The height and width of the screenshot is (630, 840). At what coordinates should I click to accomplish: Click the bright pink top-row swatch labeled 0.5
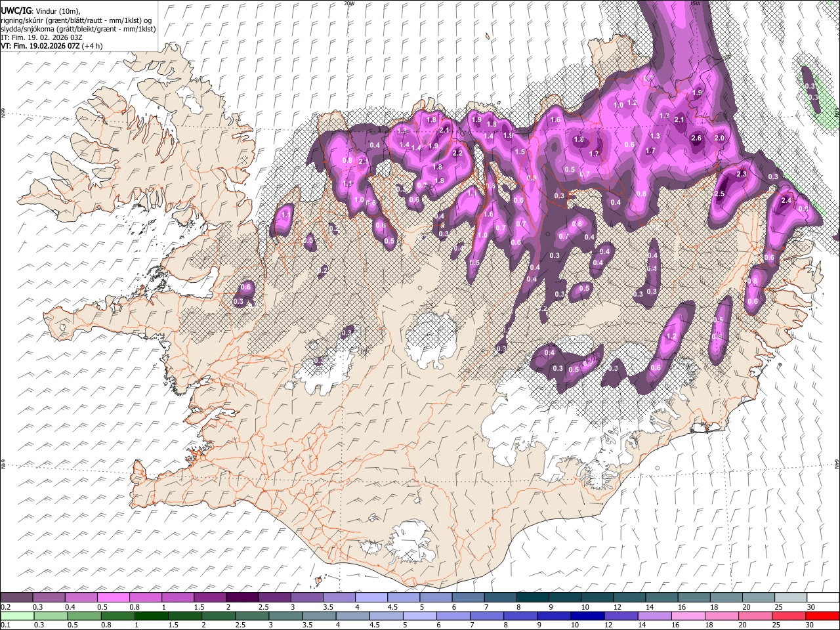(114, 598)
